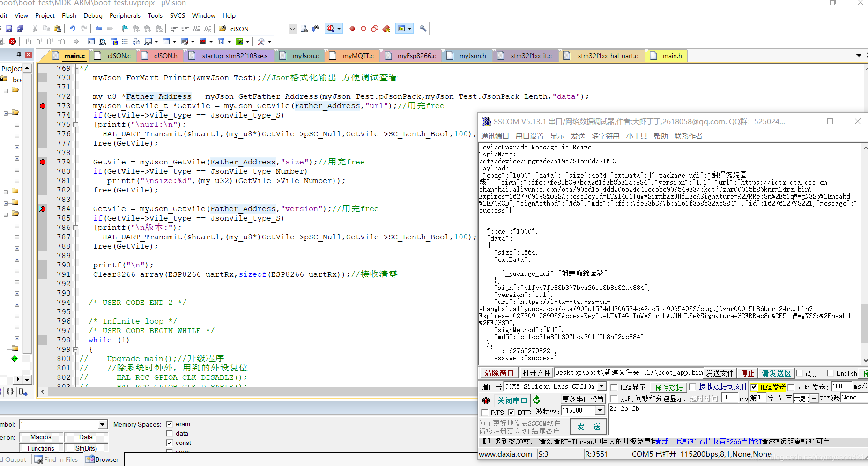The image size is (868, 466).
Task: Open the SVCS menu
Action: [178, 15]
